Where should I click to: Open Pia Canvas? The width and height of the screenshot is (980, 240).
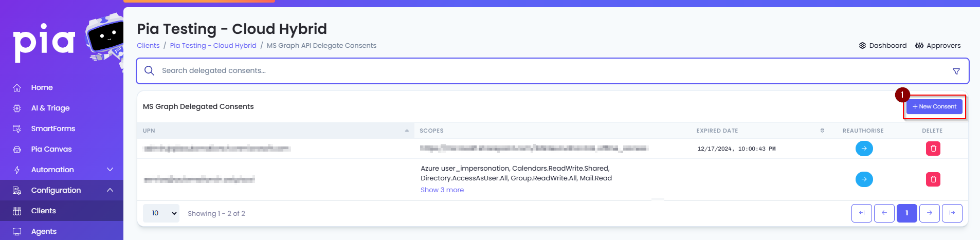tap(51, 149)
